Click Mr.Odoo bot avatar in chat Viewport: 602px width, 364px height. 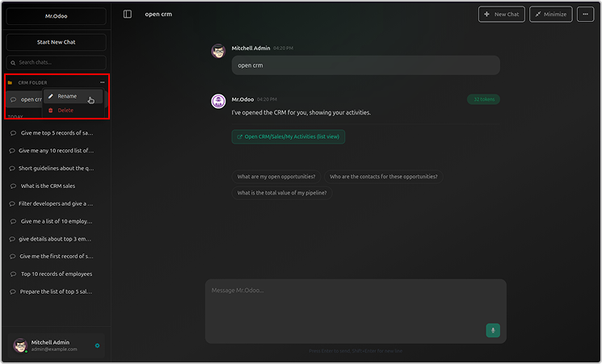[x=218, y=101]
